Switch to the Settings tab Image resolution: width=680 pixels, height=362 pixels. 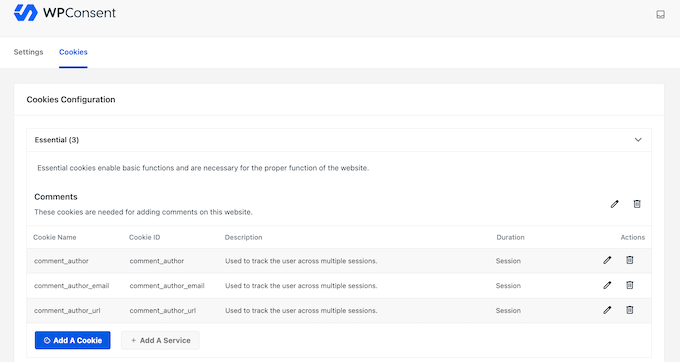(x=28, y=52)
